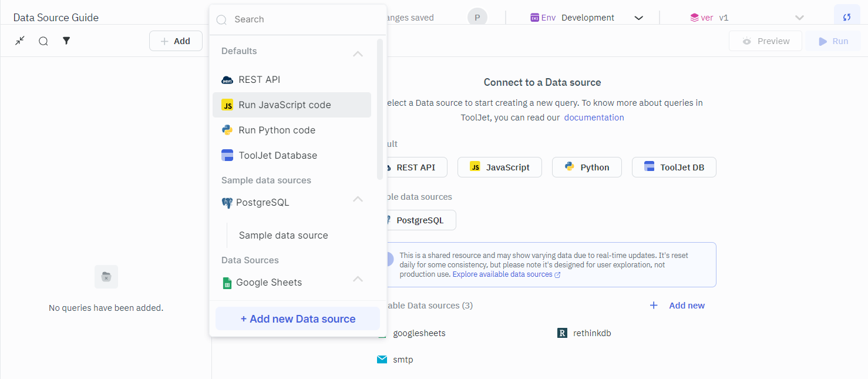Collapse the Google Sheets group chevron
Viewport: 868px width, 379px height.
(x=358, y=279)
